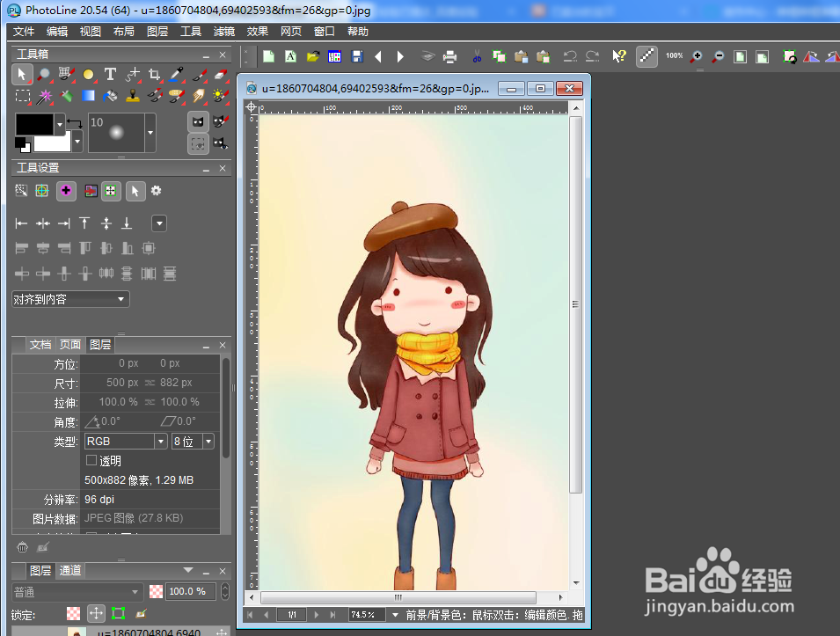
Task: Redo the last undone action
Action: [592, 56]
